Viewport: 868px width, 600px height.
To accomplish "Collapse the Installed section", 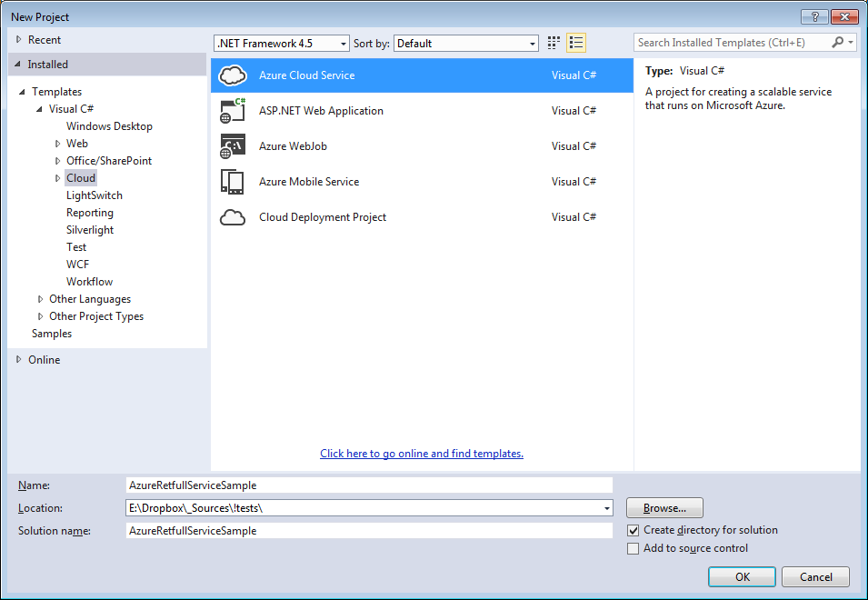I will click(17, 65).
